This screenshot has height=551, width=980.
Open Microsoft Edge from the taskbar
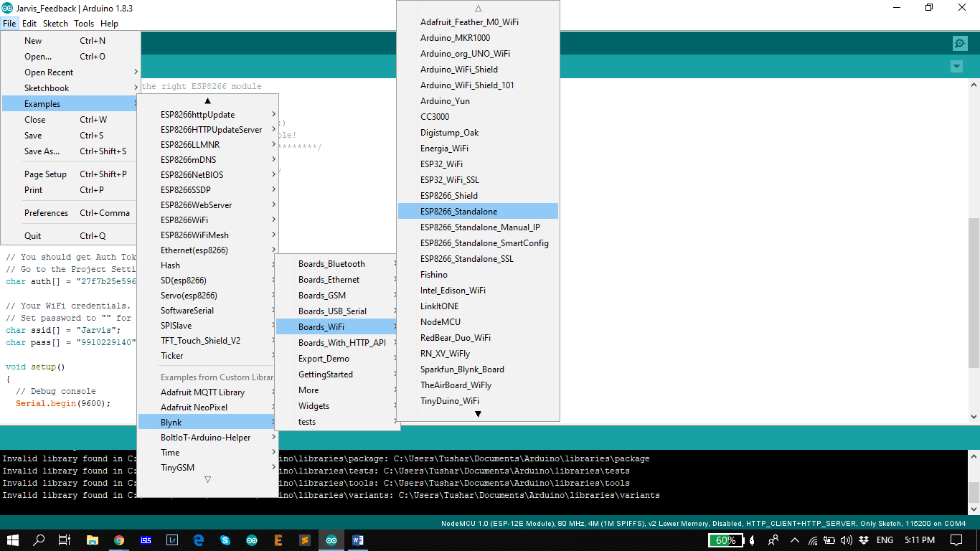(199, 540)
